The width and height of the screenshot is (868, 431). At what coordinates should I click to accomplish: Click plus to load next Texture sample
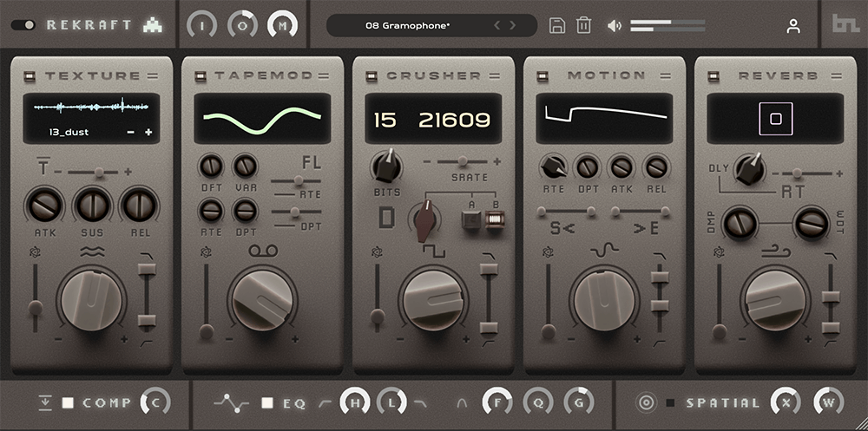148,132
